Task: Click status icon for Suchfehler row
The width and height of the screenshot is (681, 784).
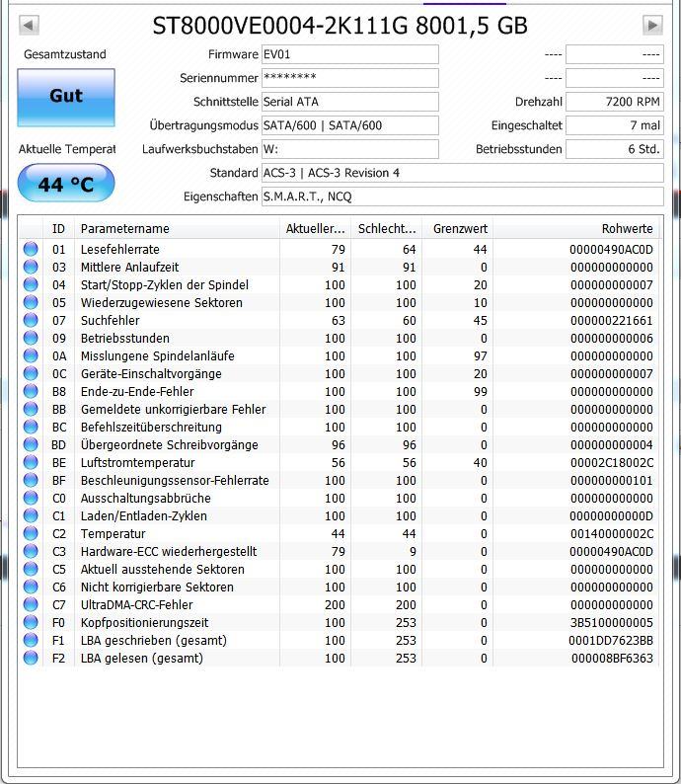Action: pyautogui.click(x=31, y=320)
